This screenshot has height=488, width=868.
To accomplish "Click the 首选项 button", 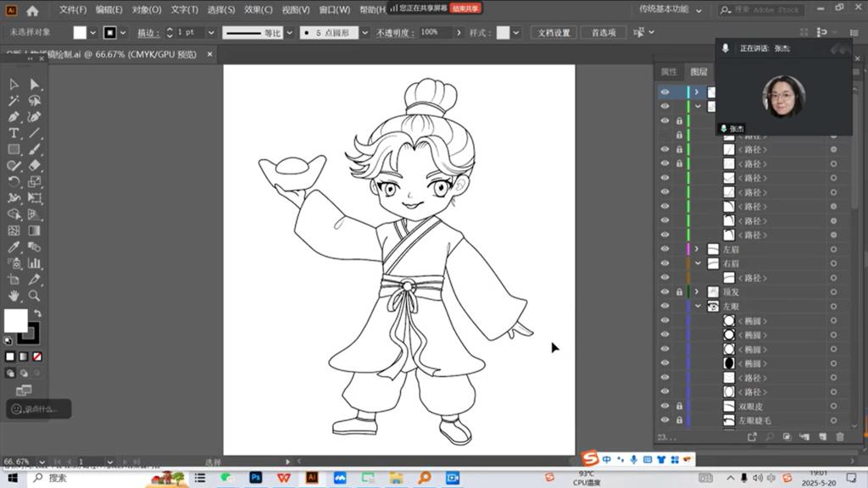I will point(604,32).
